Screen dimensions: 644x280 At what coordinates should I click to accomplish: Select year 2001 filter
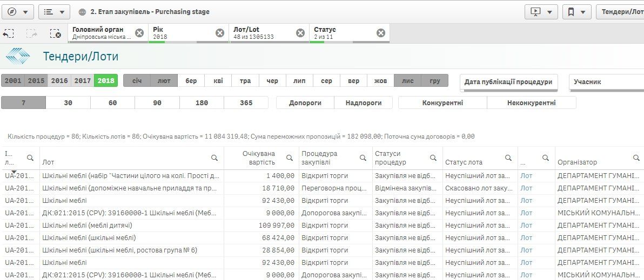pyautogui.click(x=13, y=81)
